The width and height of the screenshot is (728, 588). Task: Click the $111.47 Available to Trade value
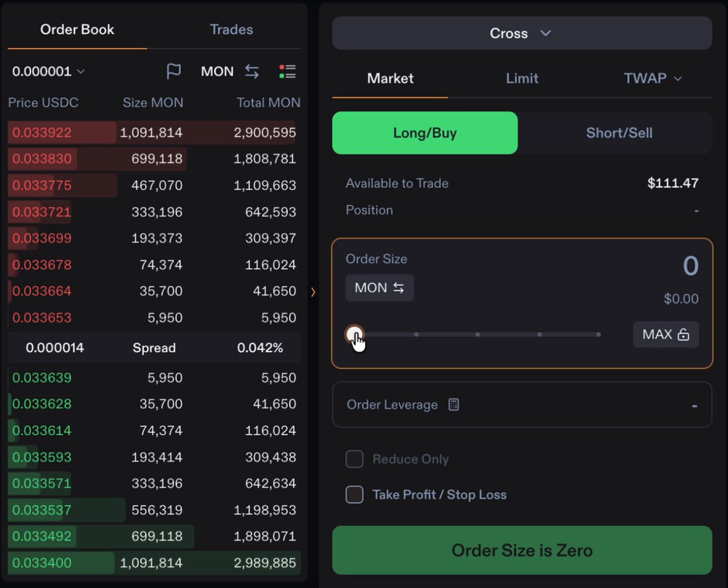[673, 183]
